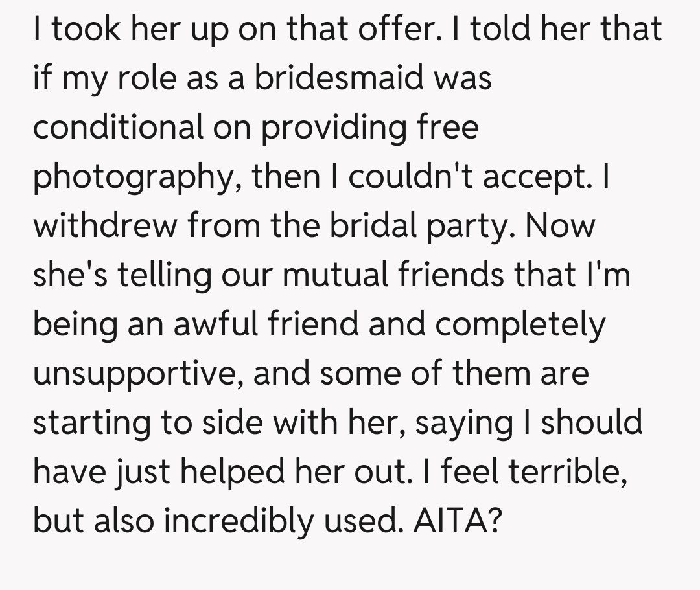
Task: Select the word "completely" in the text
Action: tap(520, 324)
